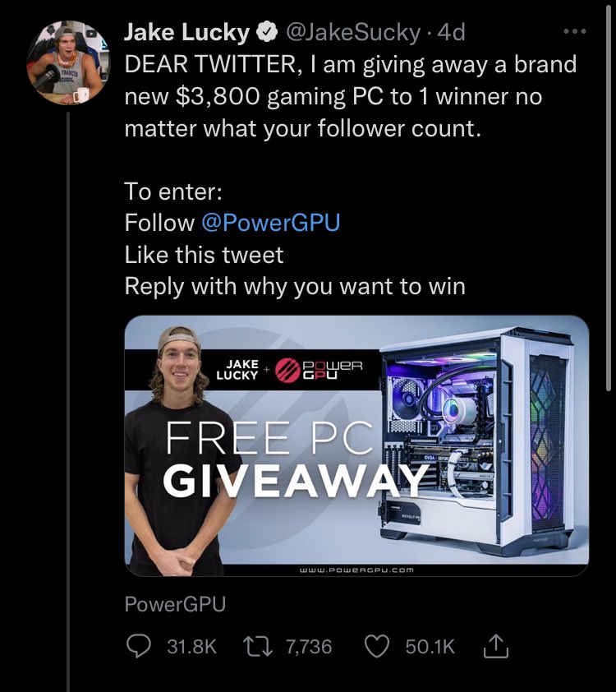The image size is (616, 692).
Task: Click the 7,736 retweets count
Action: pos(309,647)
